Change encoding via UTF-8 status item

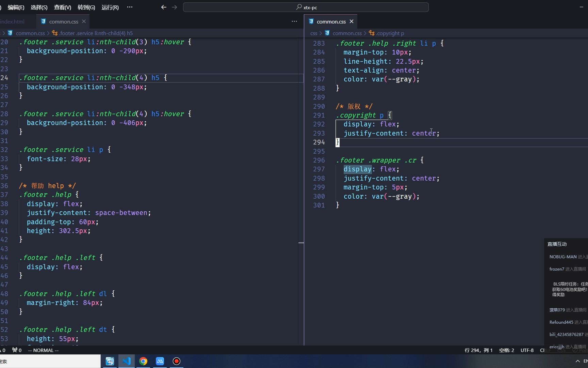click(527, 350)
